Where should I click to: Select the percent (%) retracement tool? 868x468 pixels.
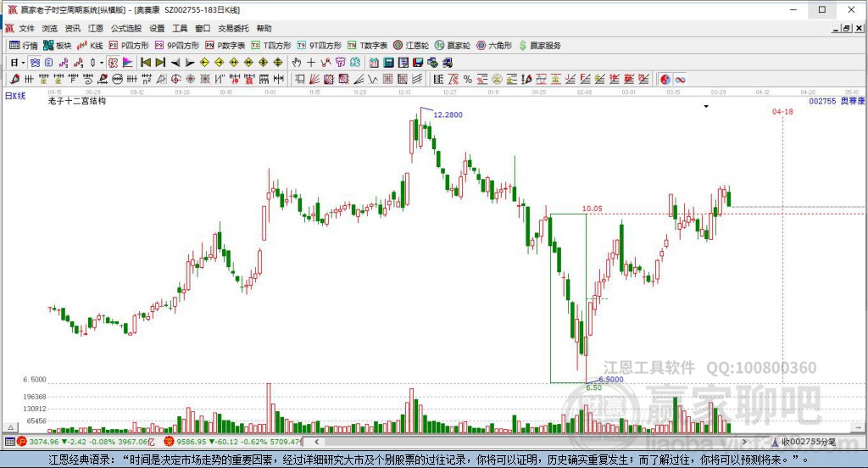click(468, 79)
